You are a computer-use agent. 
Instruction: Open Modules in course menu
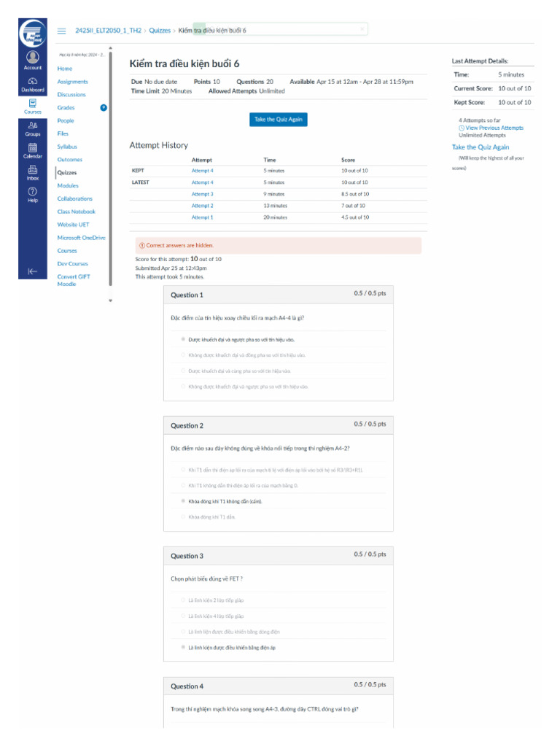(68, 186)
